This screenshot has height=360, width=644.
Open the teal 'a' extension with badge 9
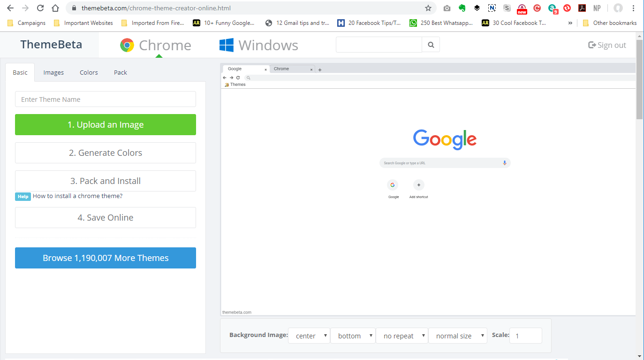point(553,8)
